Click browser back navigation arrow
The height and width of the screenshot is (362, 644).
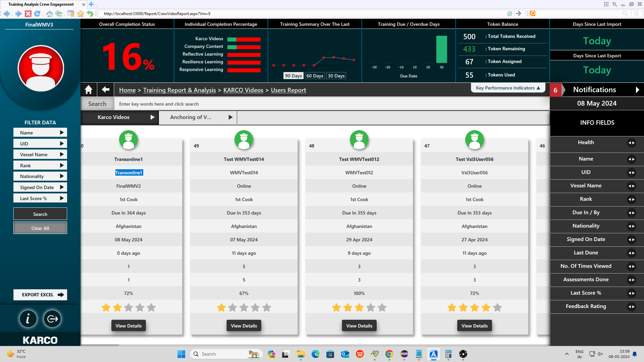coord(7,13)
